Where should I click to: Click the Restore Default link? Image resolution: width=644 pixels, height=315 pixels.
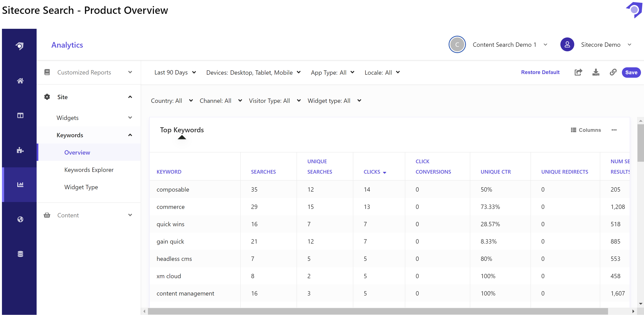point(540,73)
